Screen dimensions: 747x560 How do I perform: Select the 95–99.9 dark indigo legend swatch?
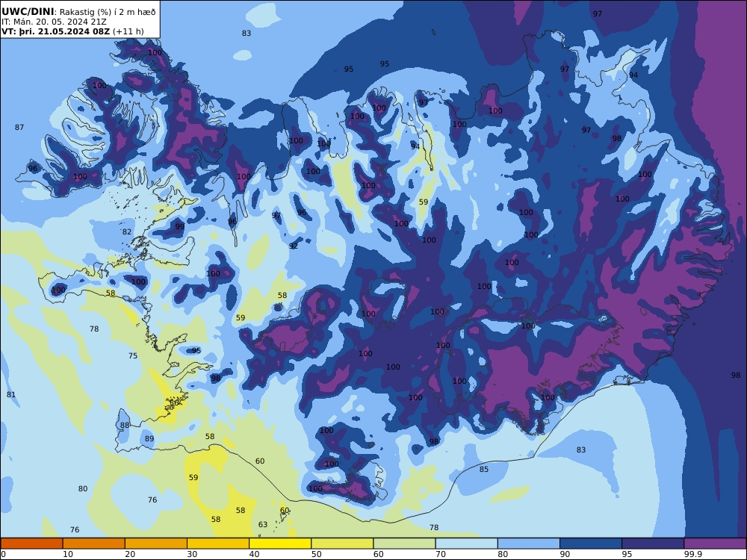(x=653, y=544)
